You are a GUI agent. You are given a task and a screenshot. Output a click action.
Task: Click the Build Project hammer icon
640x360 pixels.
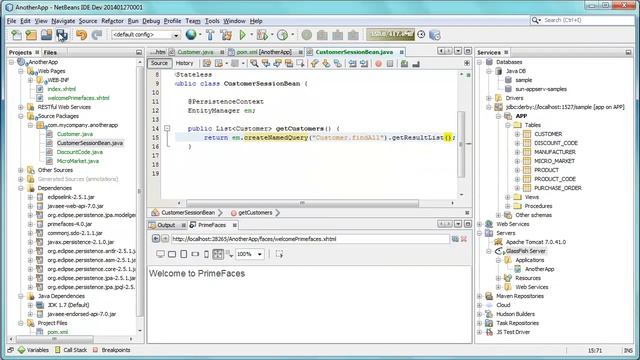(210, 35)
